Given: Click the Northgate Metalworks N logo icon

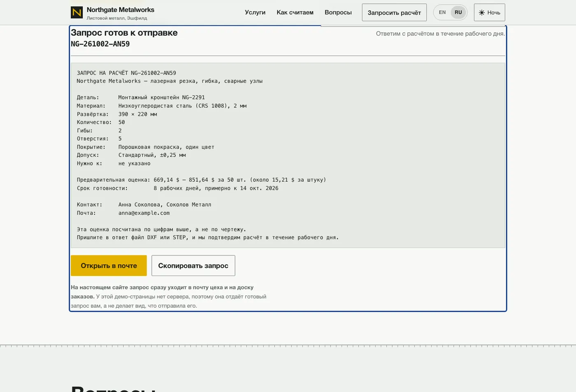Looking at the screenshot, I should coord(77,12).
